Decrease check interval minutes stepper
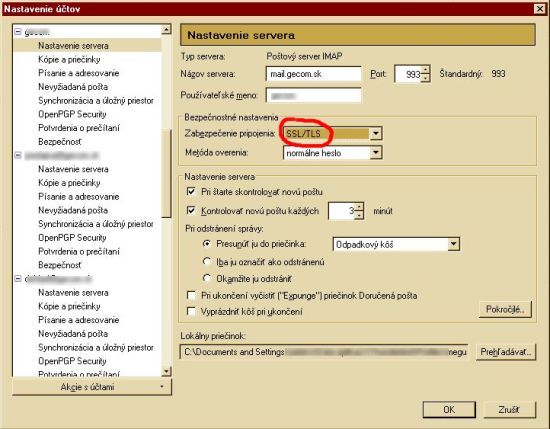This screenshot has width=550, height=429. pos(359,215)
